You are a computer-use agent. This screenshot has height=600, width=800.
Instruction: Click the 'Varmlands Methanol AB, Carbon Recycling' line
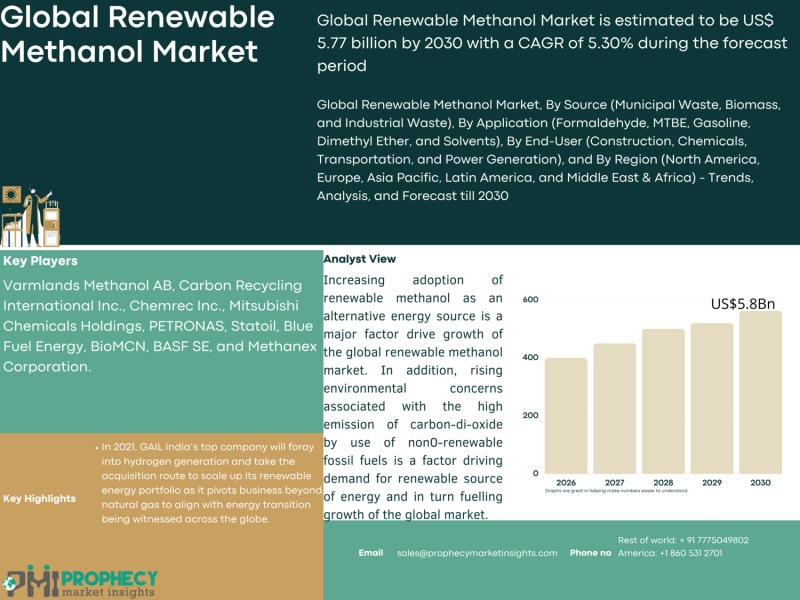pos(153,285)
